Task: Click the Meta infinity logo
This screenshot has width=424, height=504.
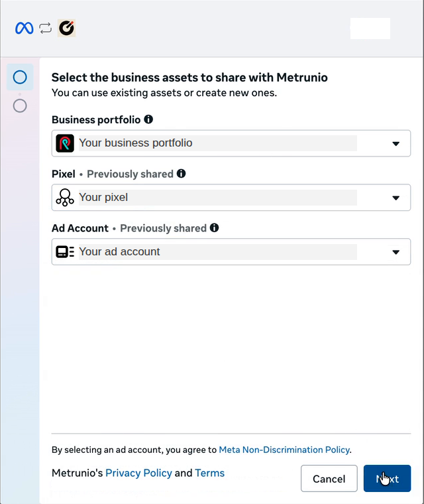Action: pyautogui.click(x=24, y=29)
